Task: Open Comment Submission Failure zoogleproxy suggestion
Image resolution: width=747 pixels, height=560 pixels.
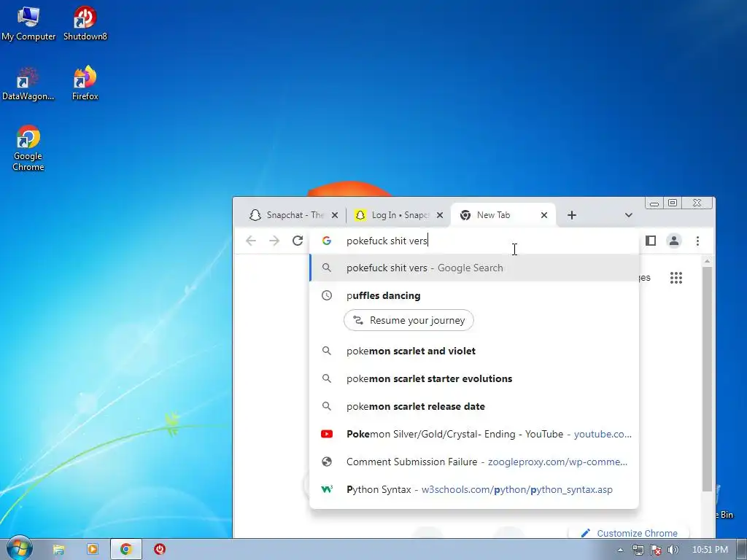Action: point(474,462)
